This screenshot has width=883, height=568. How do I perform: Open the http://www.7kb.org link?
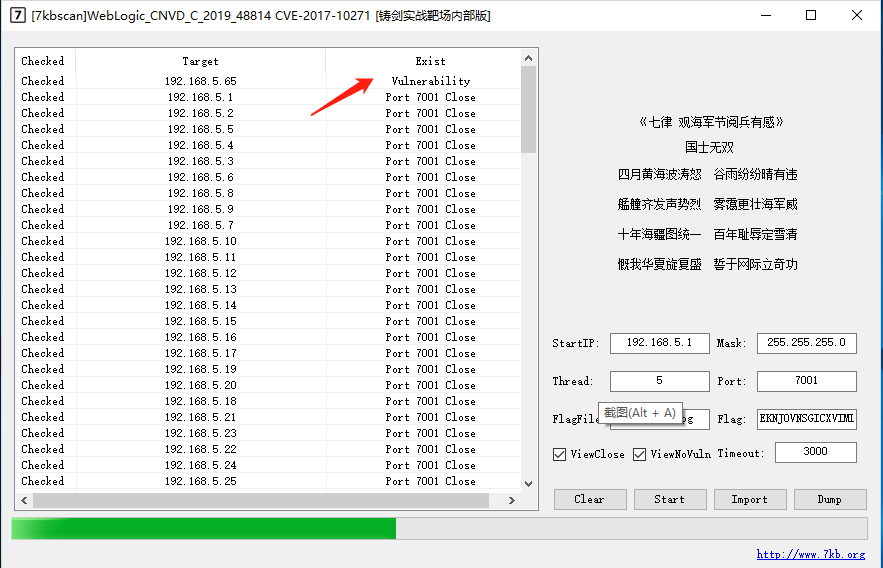click(810, 554)
